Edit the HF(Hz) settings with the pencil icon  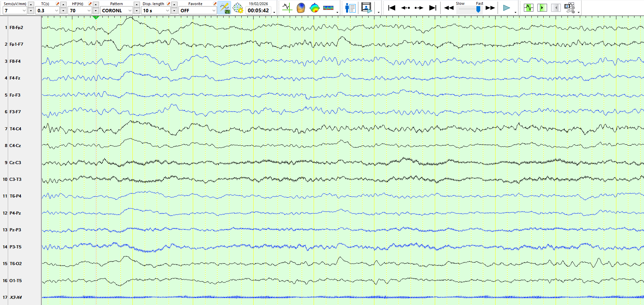click(x=90, y=4)
